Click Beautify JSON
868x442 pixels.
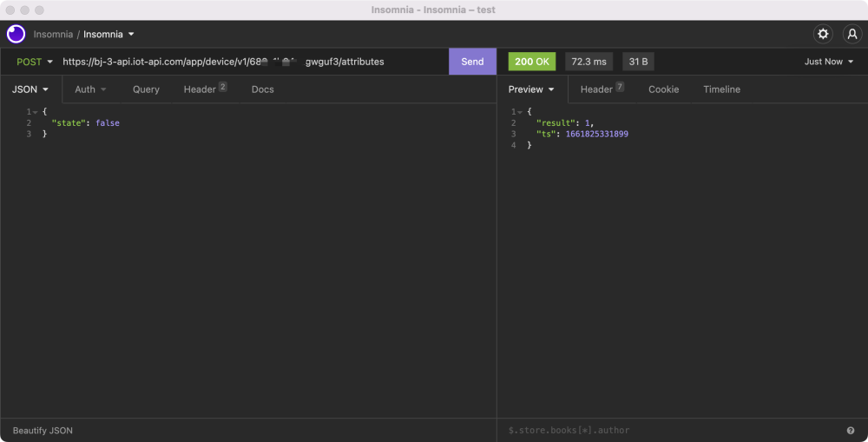pos(43,431)
